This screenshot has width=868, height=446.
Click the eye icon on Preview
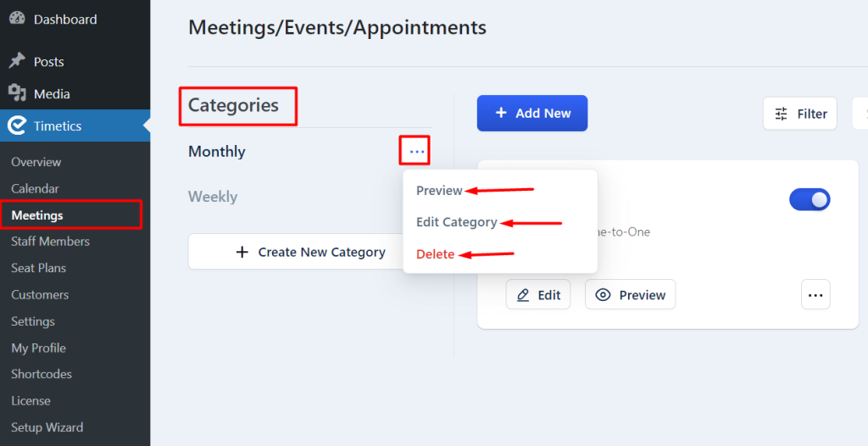point(603,295)
